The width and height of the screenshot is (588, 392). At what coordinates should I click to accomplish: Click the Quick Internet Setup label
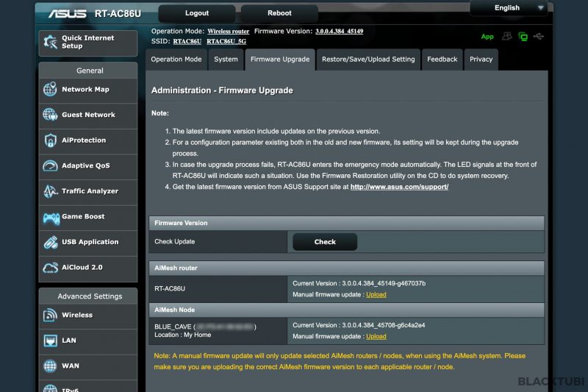coord(87,42)
